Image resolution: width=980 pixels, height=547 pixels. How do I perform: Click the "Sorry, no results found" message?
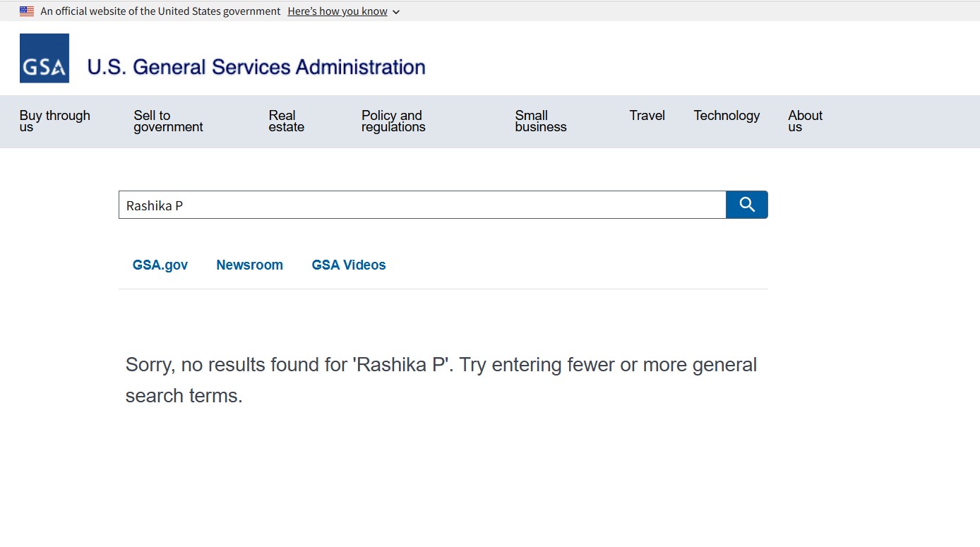pos(441,380)
